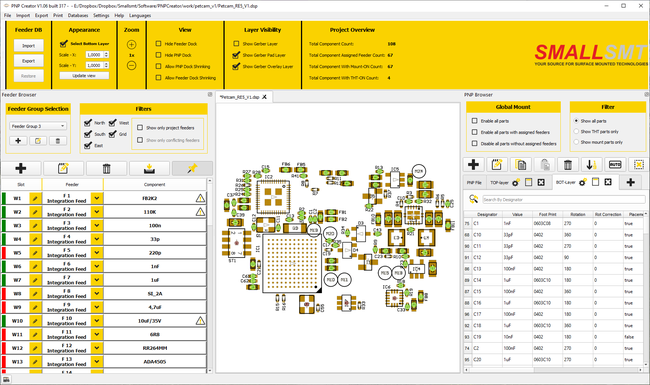650x385 pixels.
Task: Expand the F 2 Integration Feed dropdown
Action: 97,212
